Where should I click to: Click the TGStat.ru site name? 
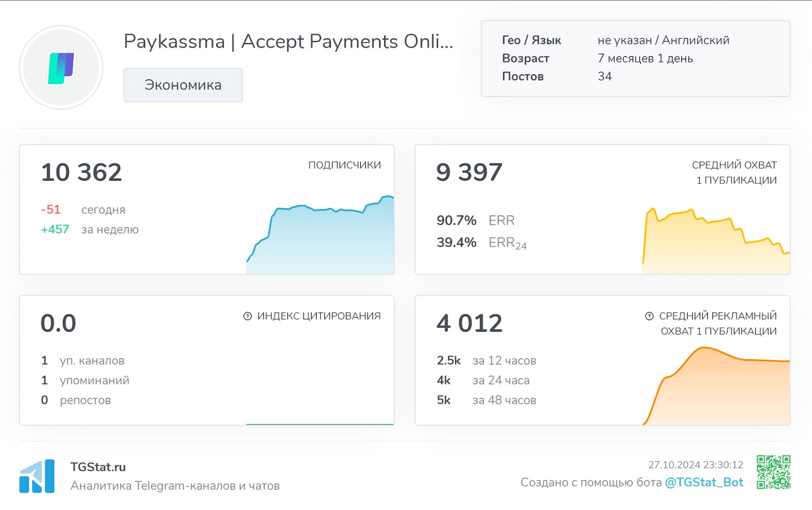click(98, 467)
